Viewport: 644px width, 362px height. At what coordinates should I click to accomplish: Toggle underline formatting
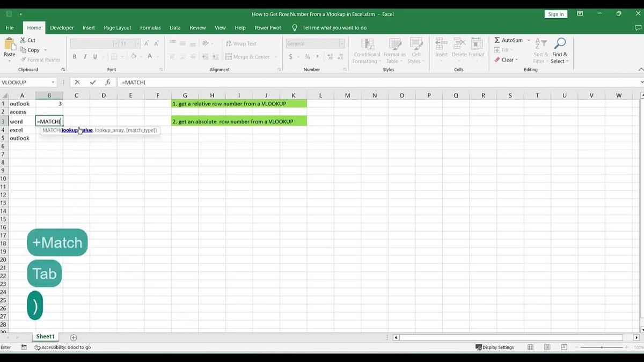click(94, 56)
